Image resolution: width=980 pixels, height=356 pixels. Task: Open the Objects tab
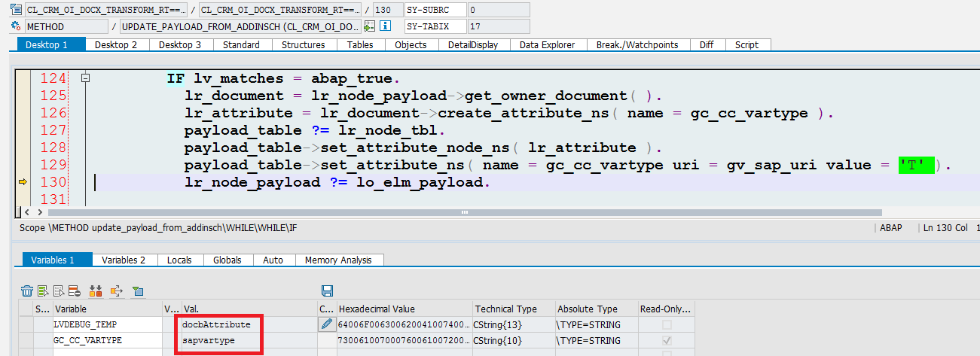(411, 44)
